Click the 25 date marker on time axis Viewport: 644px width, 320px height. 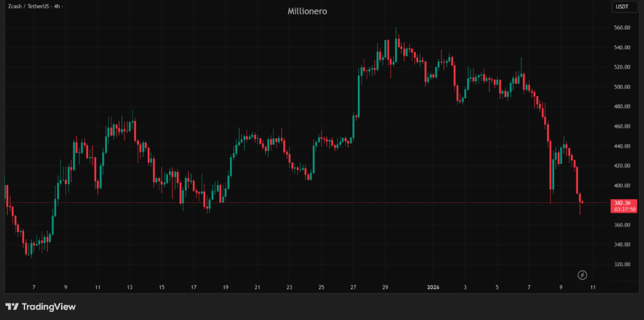pos(321,287)
